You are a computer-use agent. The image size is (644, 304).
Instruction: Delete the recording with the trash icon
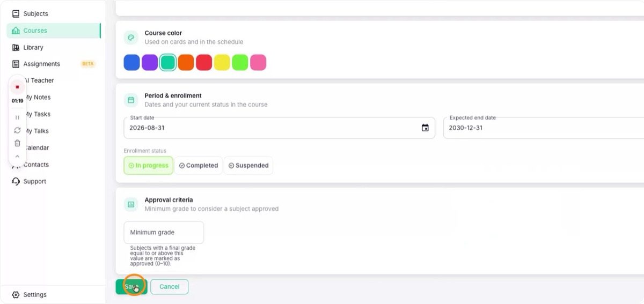click(x=17, y=143)
